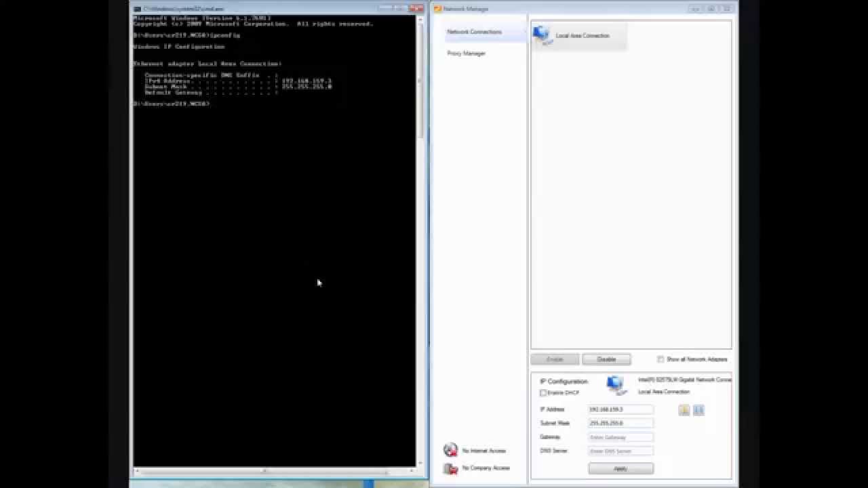Viewport: 868px width, 488px height.
Task: Click the IP Configuration heading
Action: pos(564,382)
